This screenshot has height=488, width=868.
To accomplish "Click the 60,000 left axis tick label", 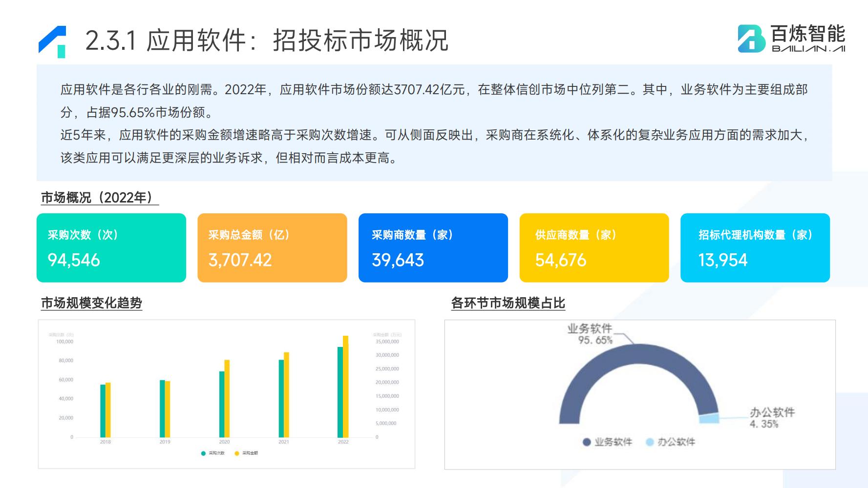I will (66, 380).
